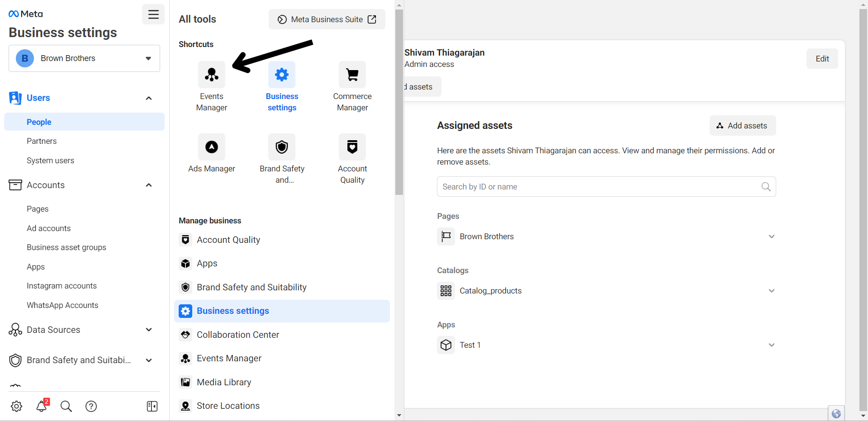The height and width of the screenshot is (421, 868).
Task: Expand Catalog_products asset permissions
Action: 771,291
